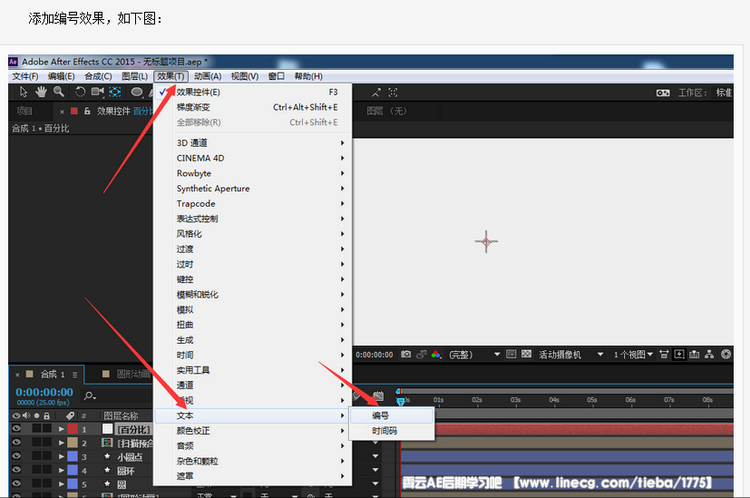Screen dimensions: 750x498
Task: Select the Selection arrow tool
Action: coord(23,92)
